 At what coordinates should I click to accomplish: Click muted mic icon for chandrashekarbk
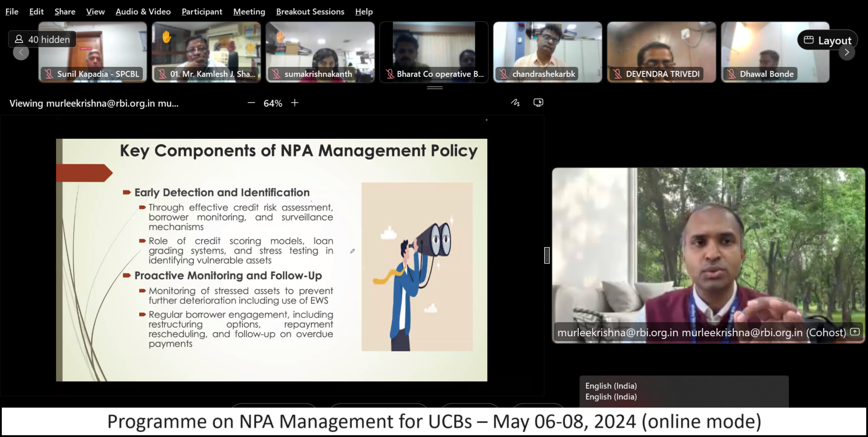pos(504,74)
